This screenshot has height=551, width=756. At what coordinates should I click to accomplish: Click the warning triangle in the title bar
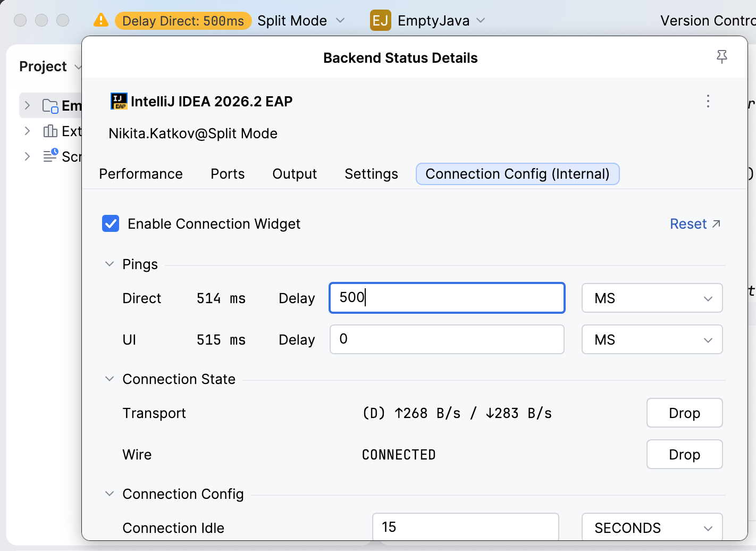tap(101, 20)
